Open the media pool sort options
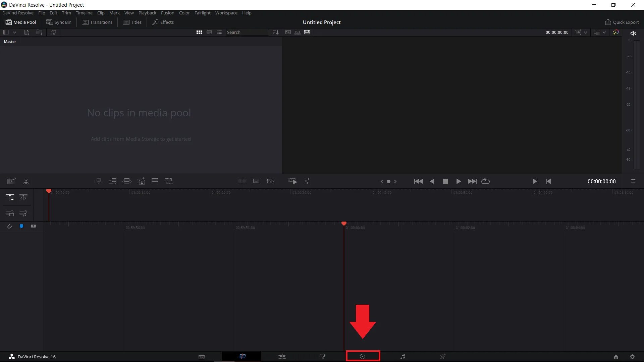 (x=275, y=33)
